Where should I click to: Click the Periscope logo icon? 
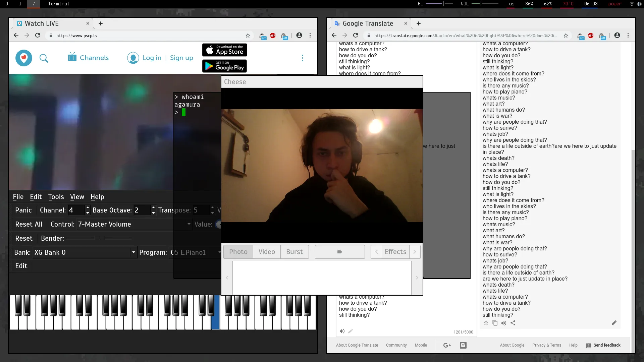point(24,58)
